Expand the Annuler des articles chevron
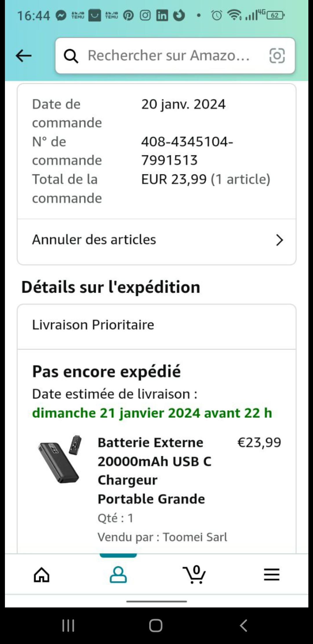313x644 pixels. point(279,240)
